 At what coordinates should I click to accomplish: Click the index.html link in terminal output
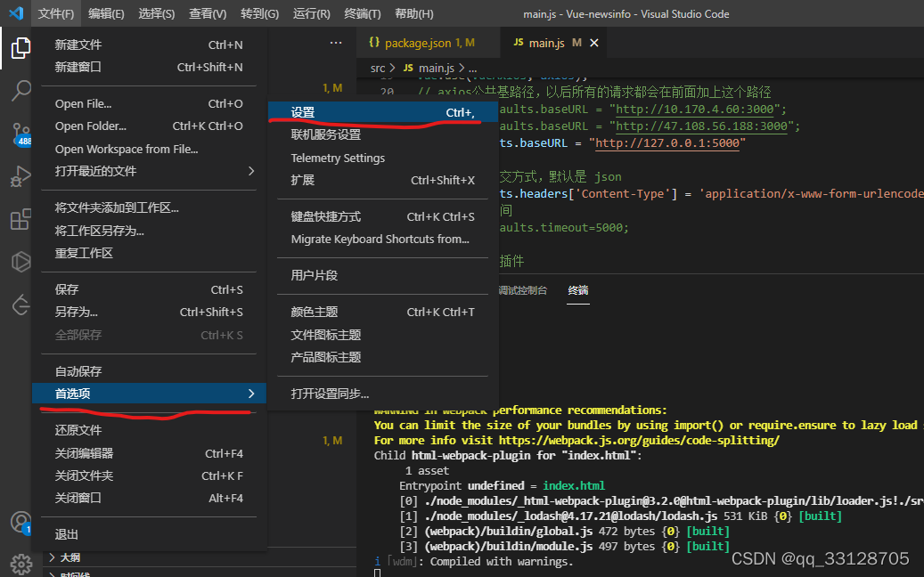click(x=574, y=486)
